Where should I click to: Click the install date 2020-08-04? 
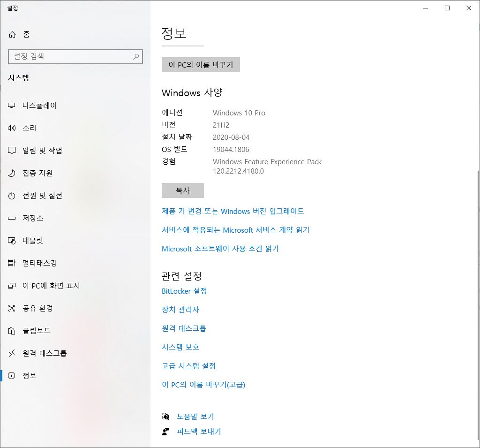(231, 137)
